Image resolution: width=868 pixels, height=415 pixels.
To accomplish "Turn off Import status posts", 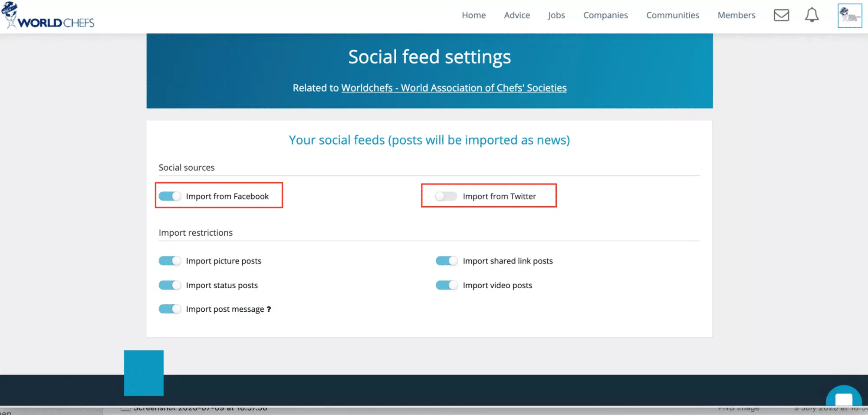I will click(170, 285).
